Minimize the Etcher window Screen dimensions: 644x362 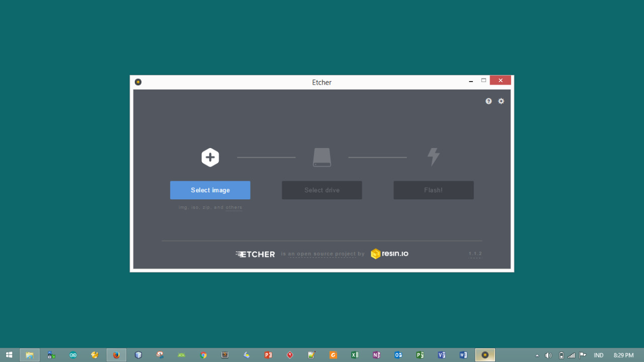click(471, 81)
